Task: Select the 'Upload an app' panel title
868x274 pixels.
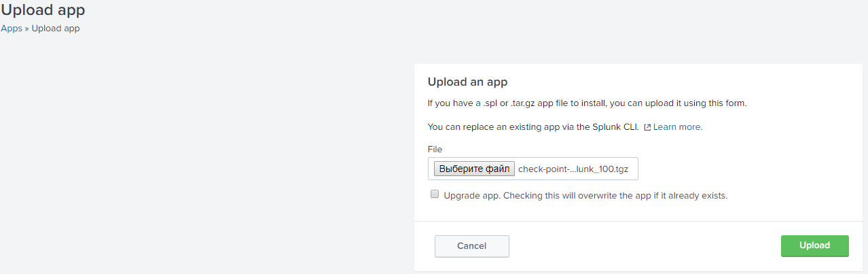Action: 467,82
